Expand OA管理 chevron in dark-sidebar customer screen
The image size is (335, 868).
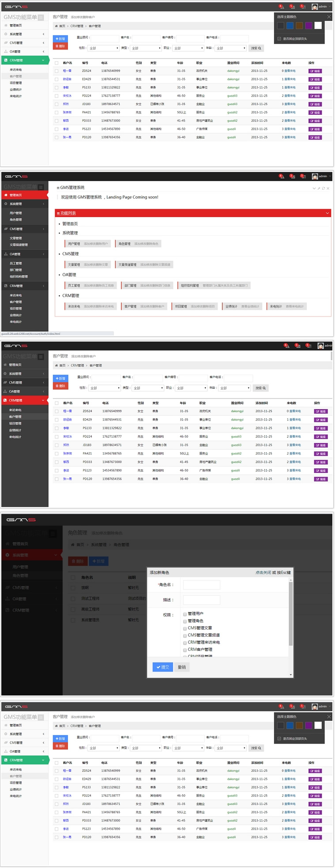[43, 391]
